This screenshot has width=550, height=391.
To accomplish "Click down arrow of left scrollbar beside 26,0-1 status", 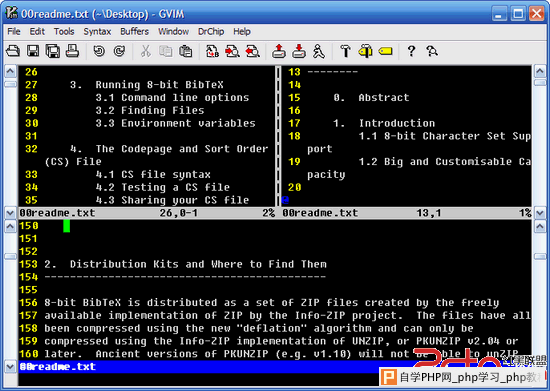I will click(x=10, y=213).
